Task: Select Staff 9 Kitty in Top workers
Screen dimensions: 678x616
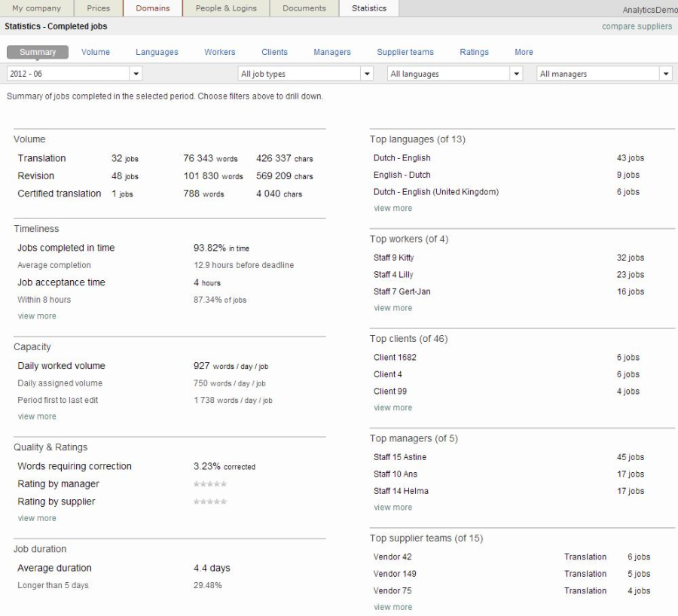Action: click(394, 258)
